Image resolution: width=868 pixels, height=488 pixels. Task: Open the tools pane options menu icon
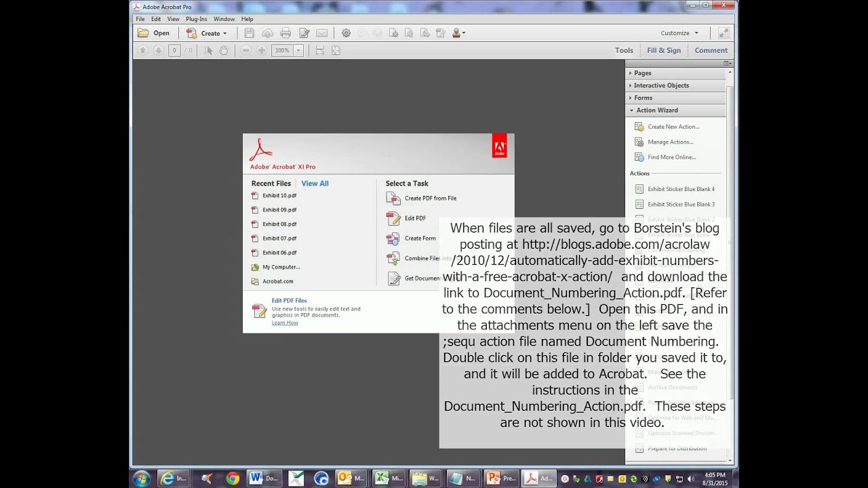pos(726,63)
